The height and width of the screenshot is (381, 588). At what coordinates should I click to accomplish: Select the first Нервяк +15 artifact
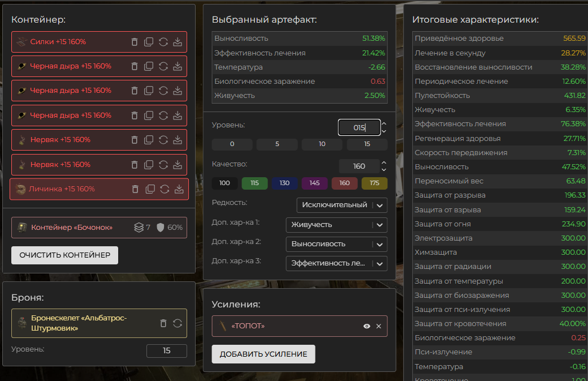[59, 140]
